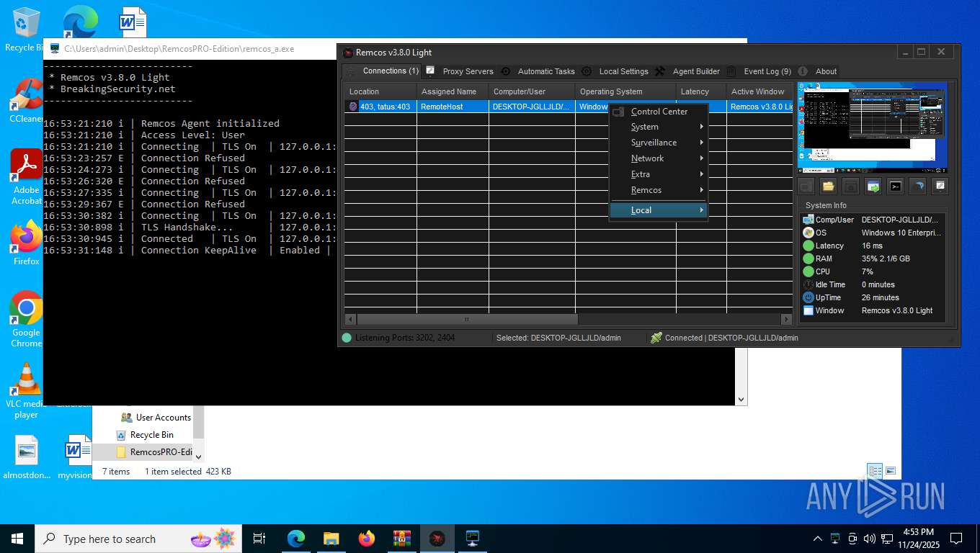Click the Control Center monitor icon in context menu
The height and width of the screenshot is (553, 980).
(x=618, y=112)
